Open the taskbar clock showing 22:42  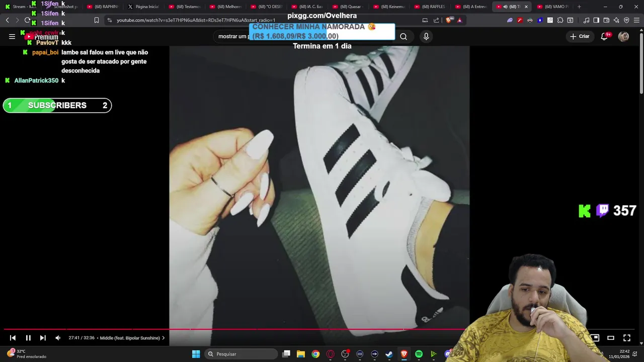pos(619,354)
